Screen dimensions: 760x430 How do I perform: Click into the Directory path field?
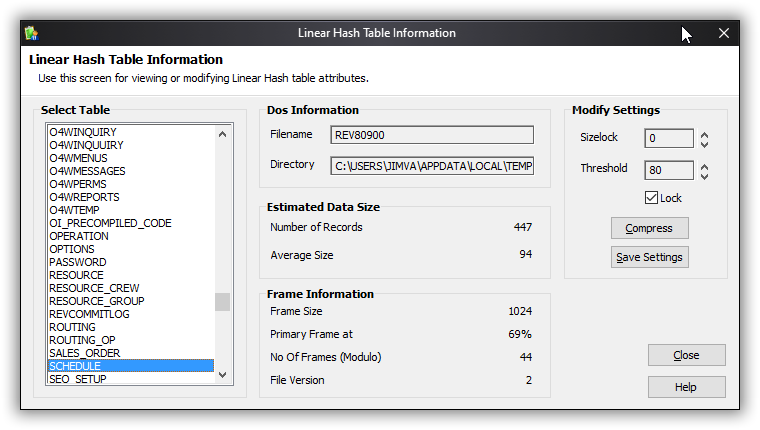pyautogui.click(x=432, y=166)
